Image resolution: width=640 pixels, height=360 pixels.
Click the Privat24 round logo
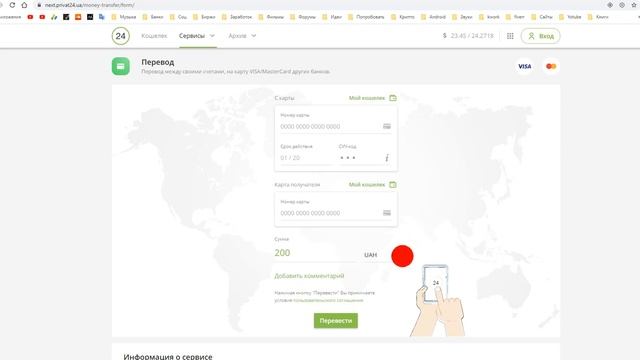point(120,36)
